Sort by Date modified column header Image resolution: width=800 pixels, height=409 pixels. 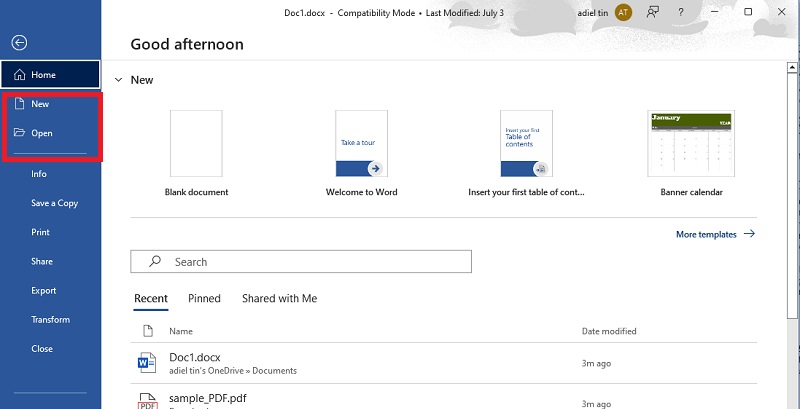[x=609, y=331]
